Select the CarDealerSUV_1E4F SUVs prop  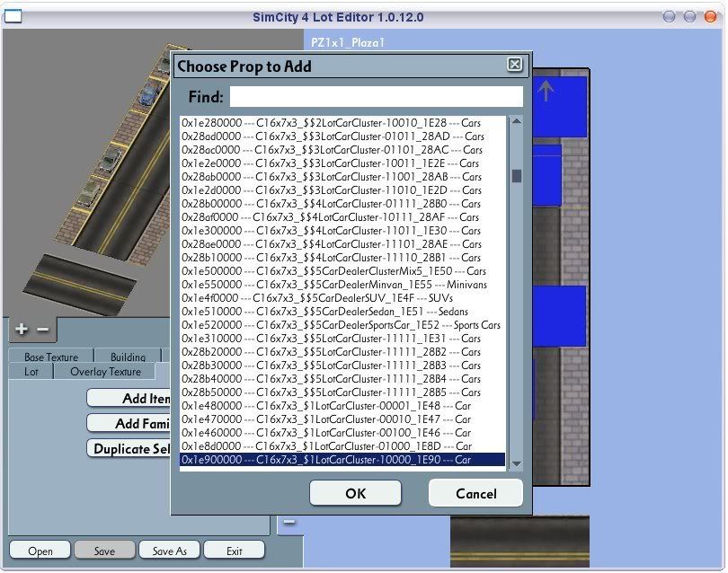pyautogui.click(x=342, y=298)
